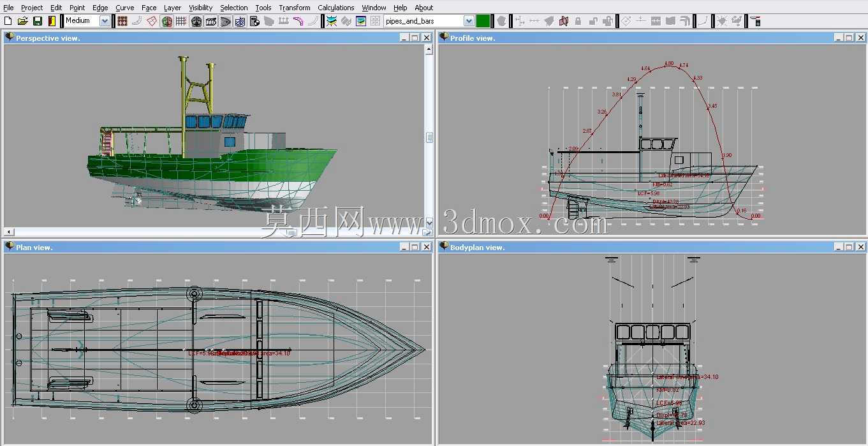Open the Edit menu
This screenshot has width=868, height=446.
click(56, 8)
